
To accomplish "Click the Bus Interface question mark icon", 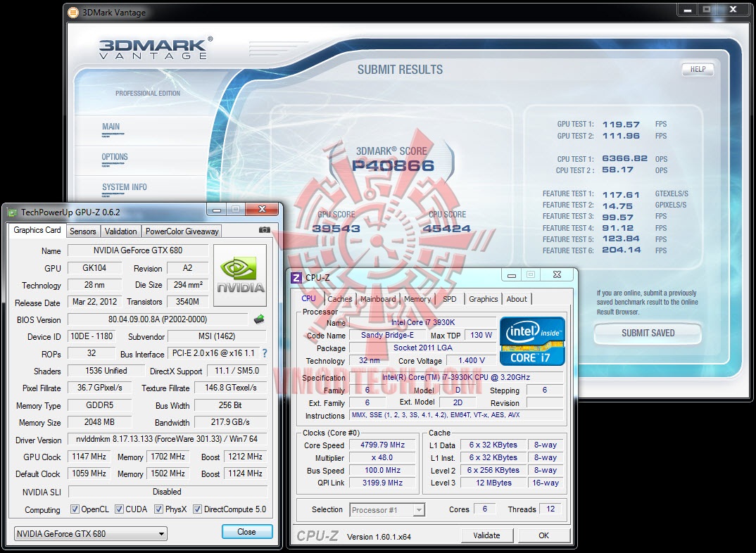I will tap(264, 354).
